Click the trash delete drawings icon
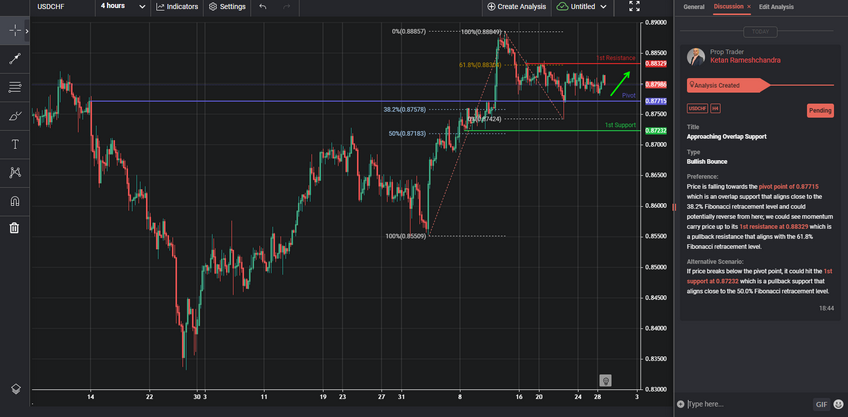Image resolution: width=848 pixels, height=417 pixels. click(x=15, y=228)
